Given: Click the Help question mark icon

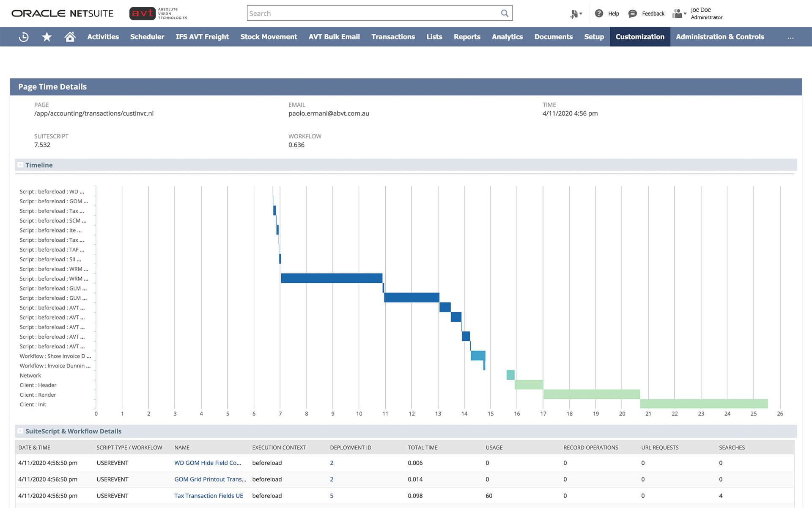Looking at the screenshot, I should click(599, 14).
